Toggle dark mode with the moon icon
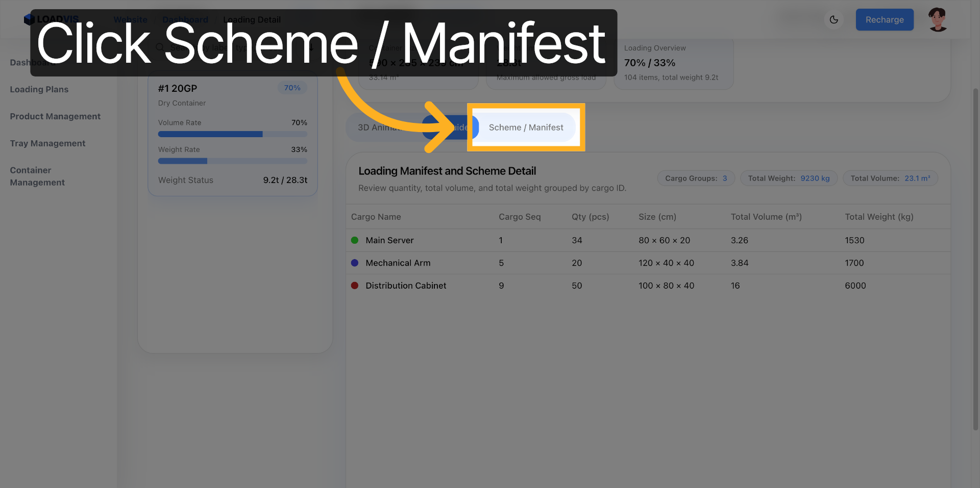Screen dimensions: 980x488 (x=834, y=20)
